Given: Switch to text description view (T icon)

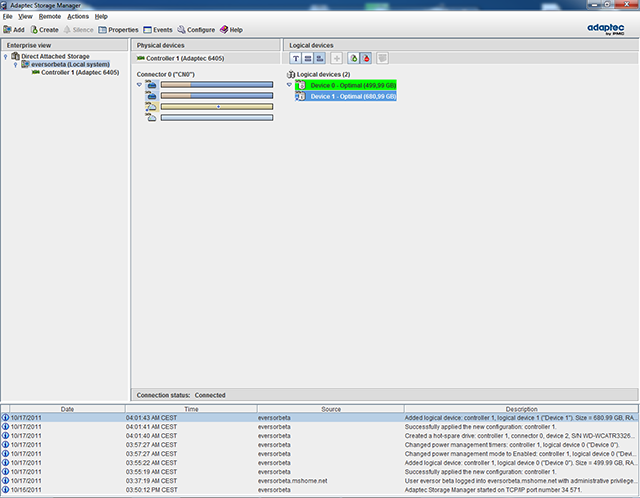Looking at the screenshot, I should tap(296, 58).
